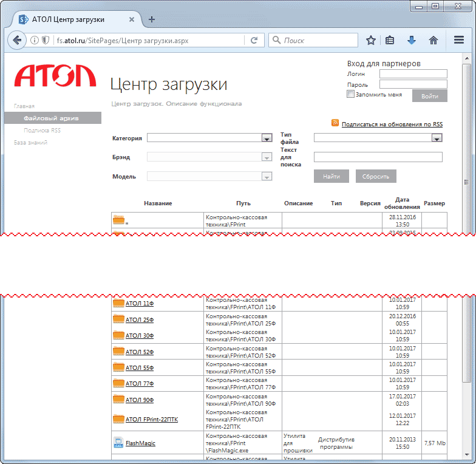The height and width of the screenshot is (464, 476).
Task: Click the Найти search button
Action: point(331,176)
